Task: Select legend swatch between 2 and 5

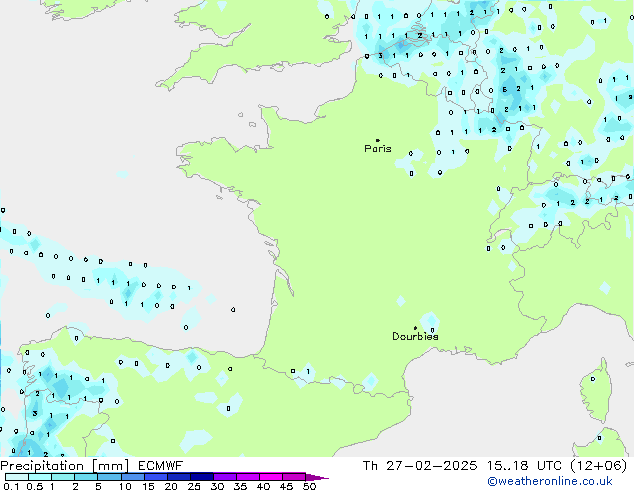Action: tap(86, 477)
